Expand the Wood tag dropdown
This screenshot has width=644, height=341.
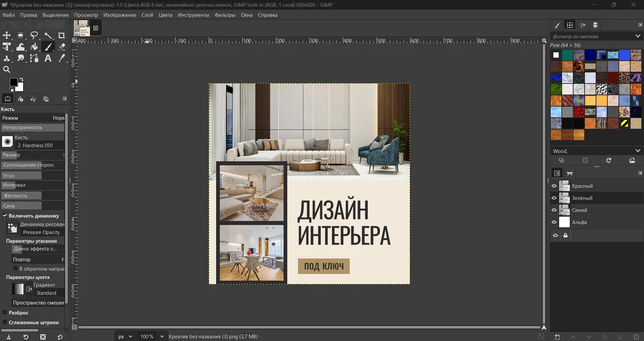pyautogui.click(x=596, y=151)
